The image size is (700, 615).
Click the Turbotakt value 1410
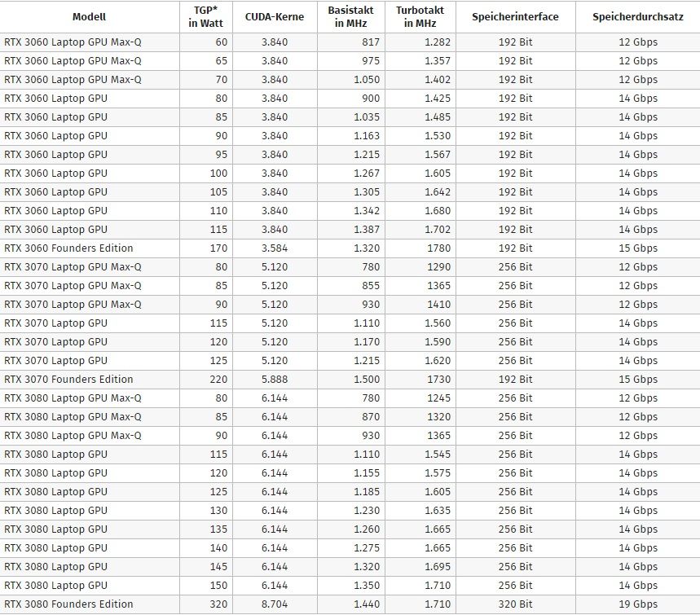pos(439,305)
